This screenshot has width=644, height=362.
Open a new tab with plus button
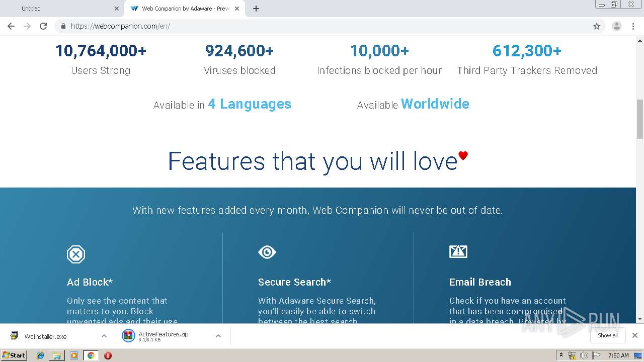(256, 9)
